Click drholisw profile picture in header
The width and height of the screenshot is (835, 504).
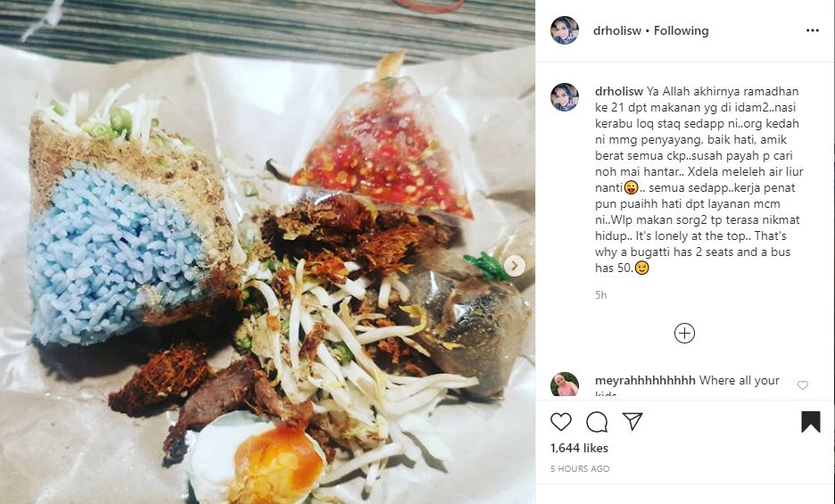[565, 30]
